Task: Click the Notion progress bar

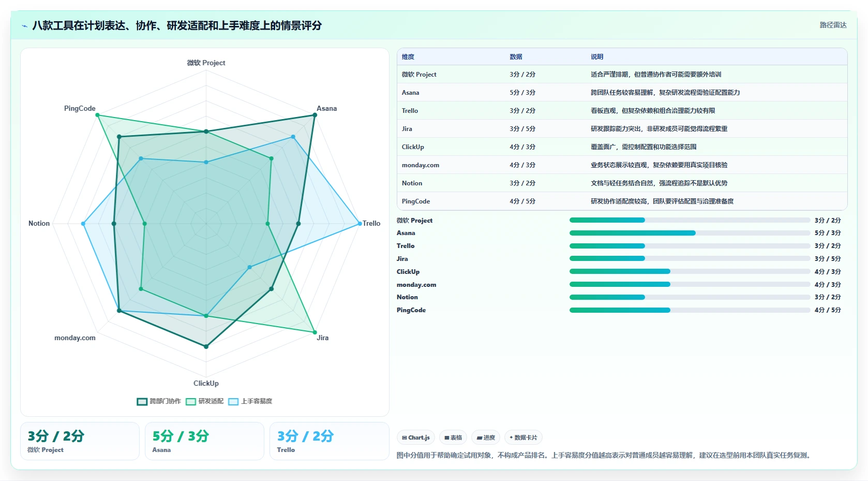Action: [690, 297]
